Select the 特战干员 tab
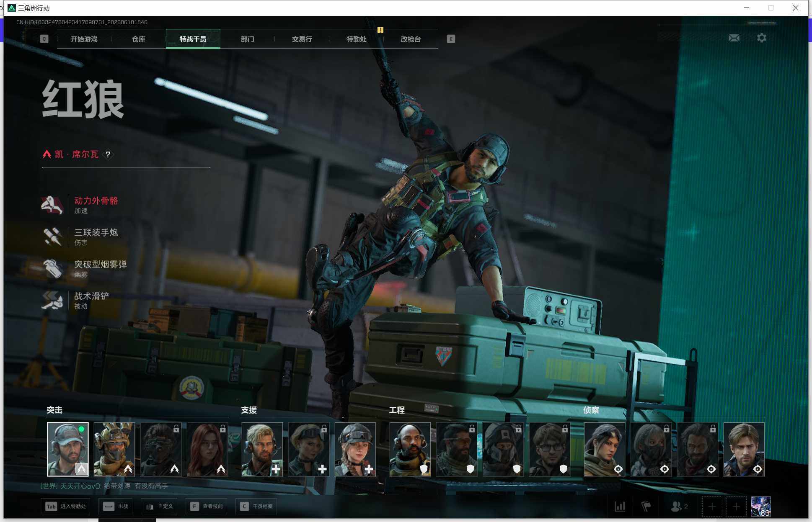The height and width of the screenshot is (522, 812). tap(193, 39)
